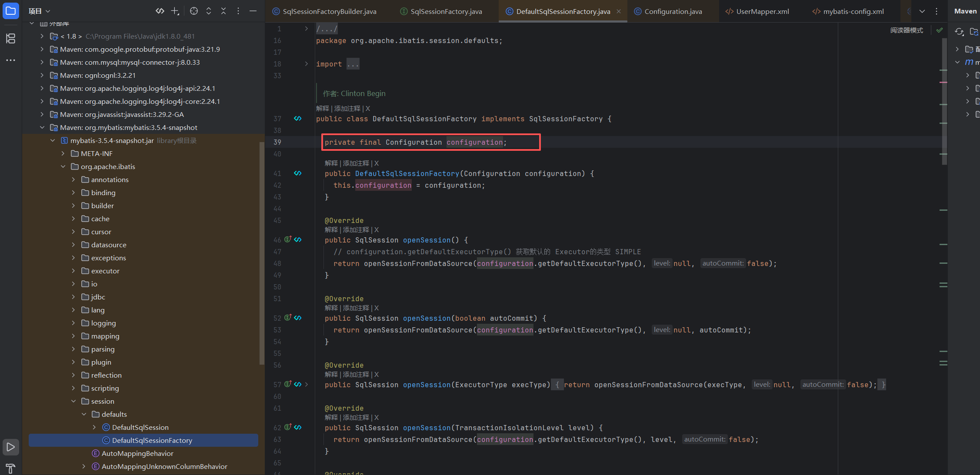This screenshot has width=980, height=475.
Task: Click implements-method gutter icon on line 62
Action: [288, 427]
